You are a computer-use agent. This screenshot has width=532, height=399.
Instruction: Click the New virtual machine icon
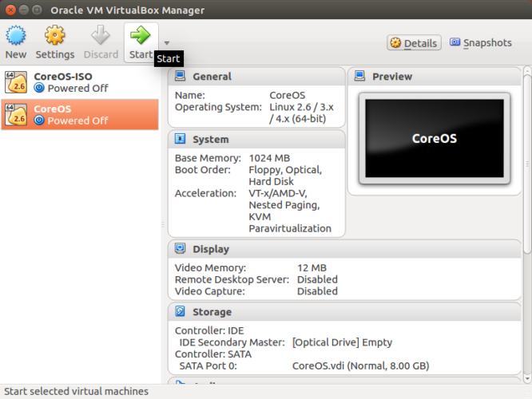click(15, 41)
